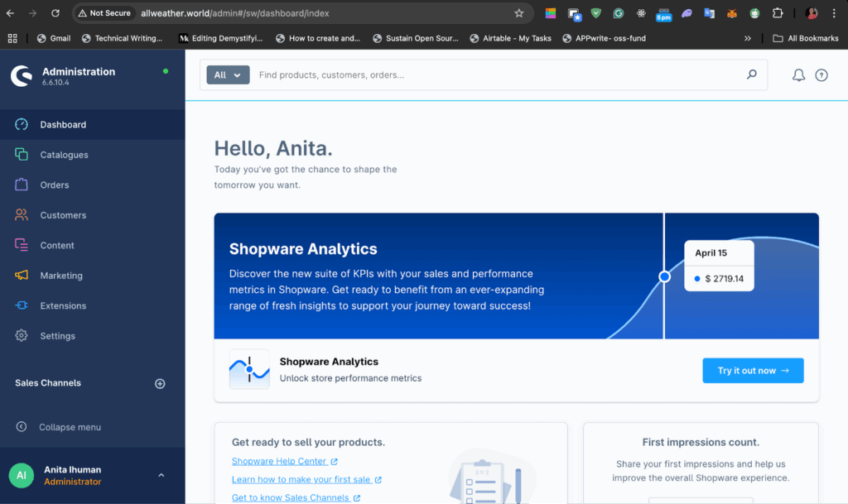Open the notifications bell icon
This screenshot has width=848, height=504.
click(799, 75)
